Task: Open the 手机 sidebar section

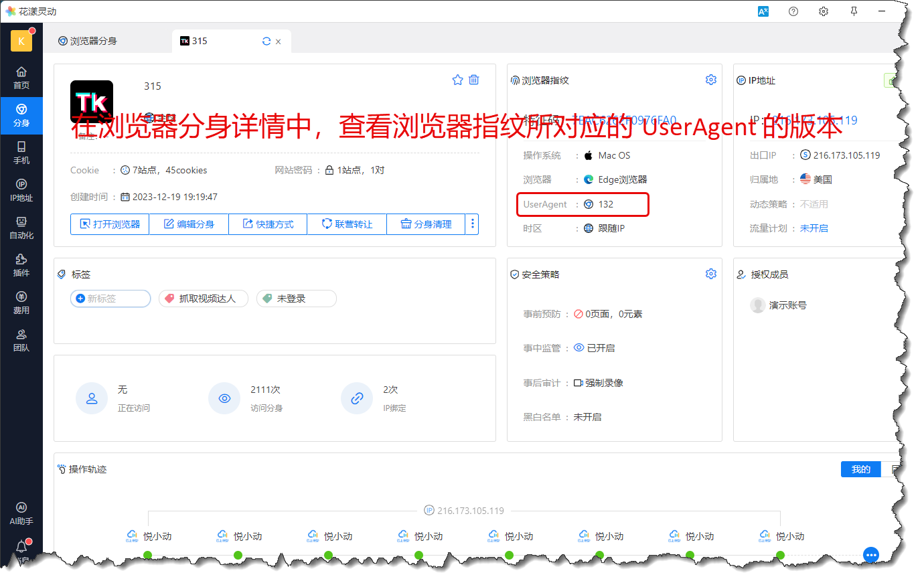Action: point(21,153)
